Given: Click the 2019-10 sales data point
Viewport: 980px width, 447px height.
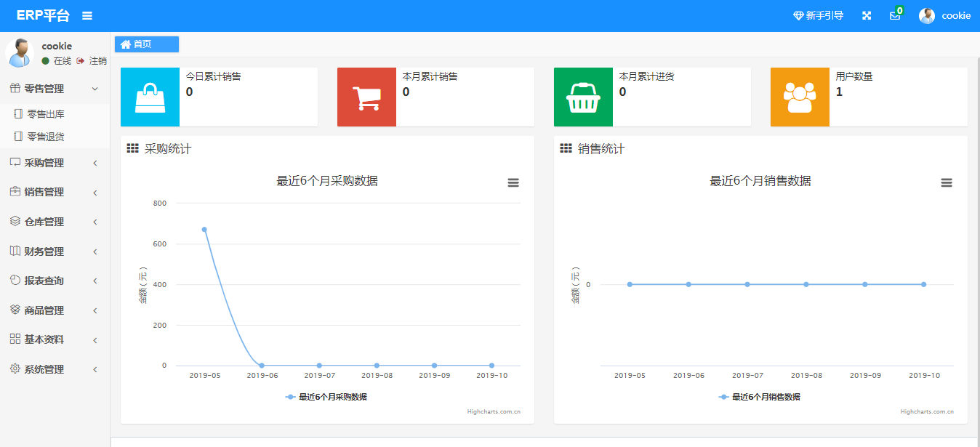Looking at the screenshot, I should 923,284.
